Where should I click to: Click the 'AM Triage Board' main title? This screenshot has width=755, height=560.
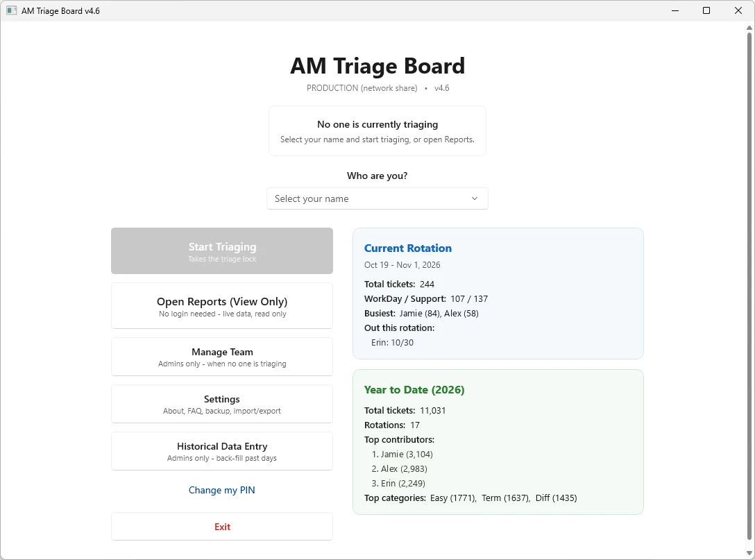(x=377, y=66)
